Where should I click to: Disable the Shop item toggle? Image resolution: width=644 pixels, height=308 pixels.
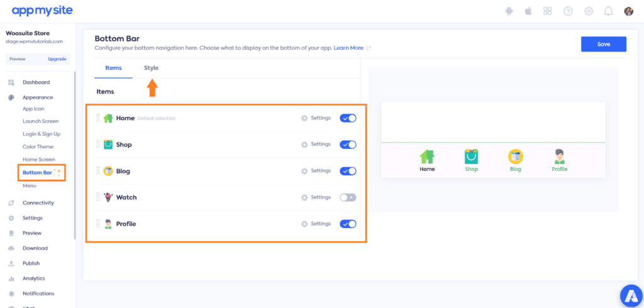[348, 145]
